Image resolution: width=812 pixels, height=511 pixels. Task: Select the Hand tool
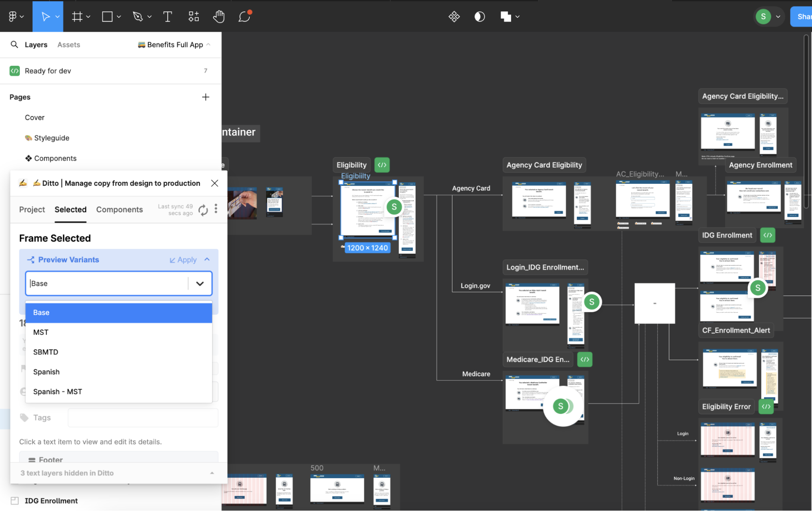pos(219,16)
